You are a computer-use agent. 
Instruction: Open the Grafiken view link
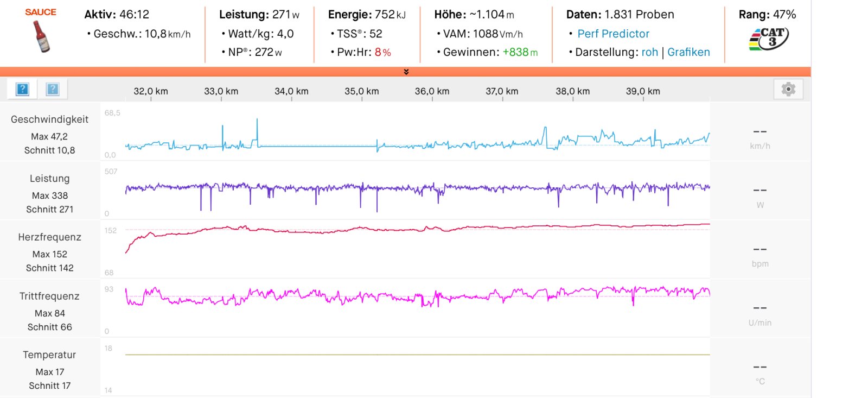coord(688,52)
